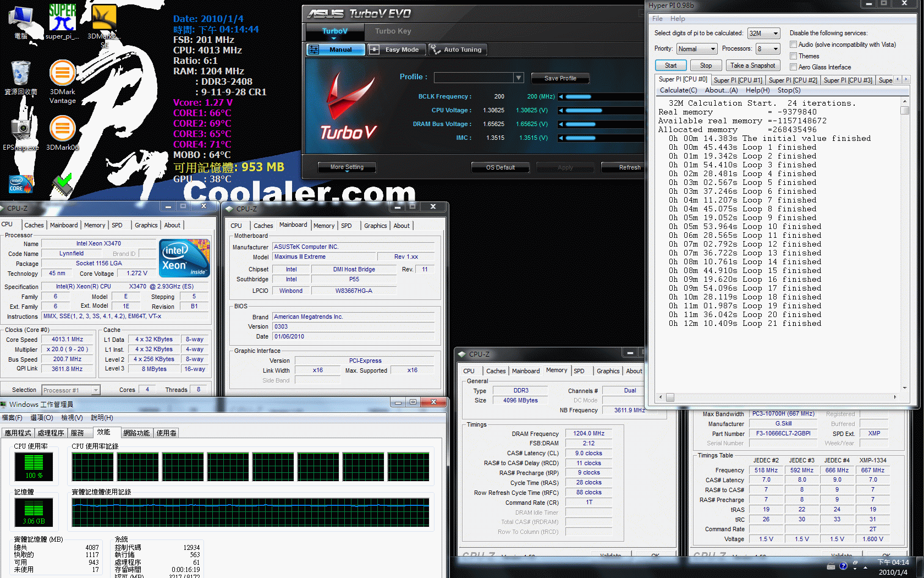The width and height of the screenshot is (924, 578).
Task: Toggle the Themes checkbox in Hyper PI
Action: coord(793,56)
